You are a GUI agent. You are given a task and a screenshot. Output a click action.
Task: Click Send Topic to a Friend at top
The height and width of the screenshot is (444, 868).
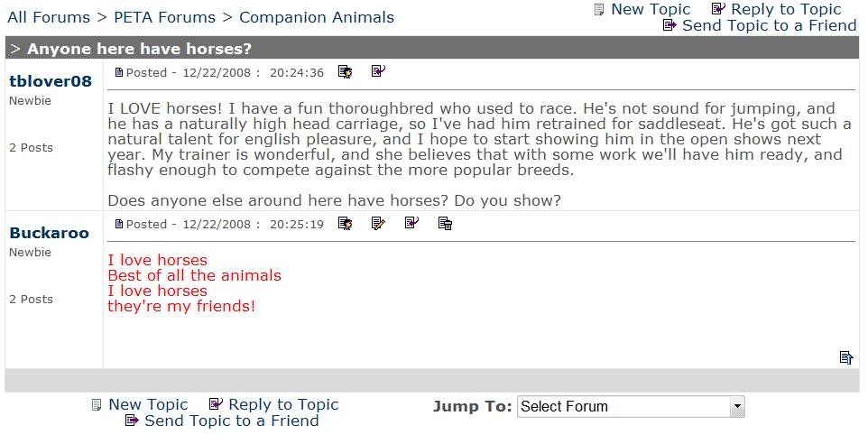(769, 25)
